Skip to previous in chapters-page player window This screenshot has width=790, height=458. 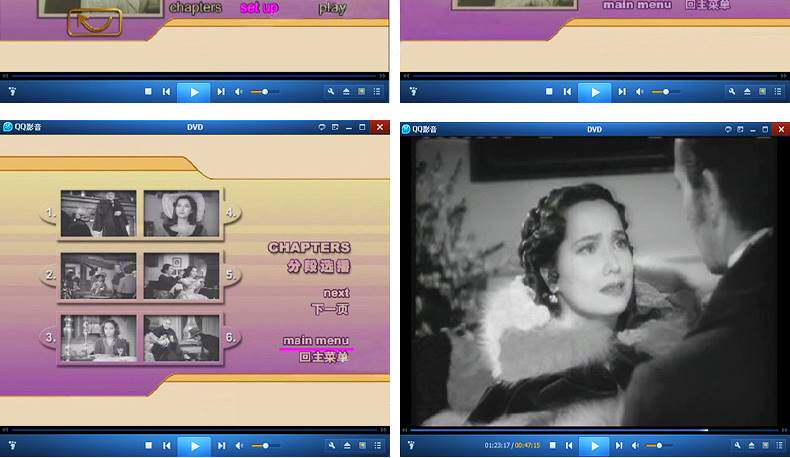pos(166,445)
